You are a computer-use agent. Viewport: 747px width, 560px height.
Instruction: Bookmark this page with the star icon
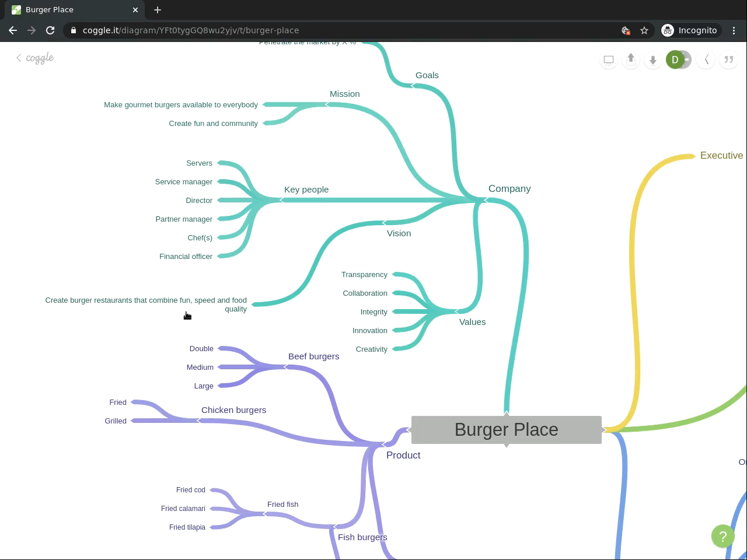click(x=644, y=30)
